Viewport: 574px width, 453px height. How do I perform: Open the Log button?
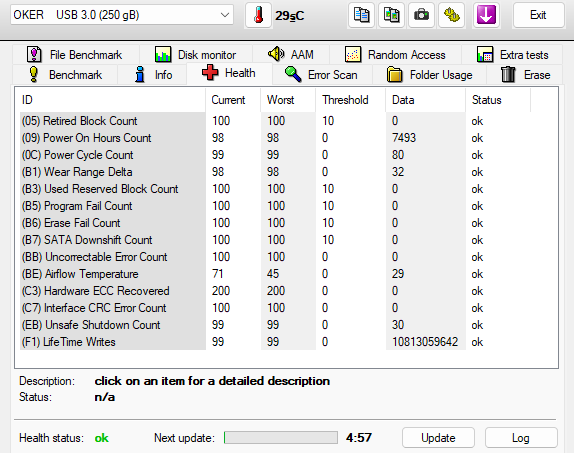click(x=521, y=438)
